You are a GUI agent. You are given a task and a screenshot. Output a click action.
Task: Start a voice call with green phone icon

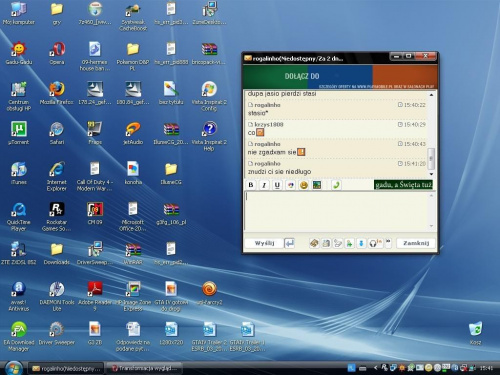pyautogui.click(x=336, y=185)
